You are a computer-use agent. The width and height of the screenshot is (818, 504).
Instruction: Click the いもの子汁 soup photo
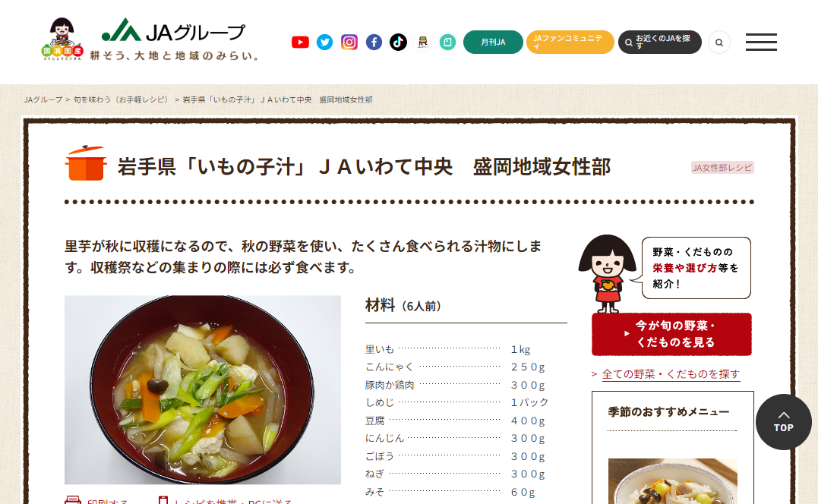click(203, 390)
